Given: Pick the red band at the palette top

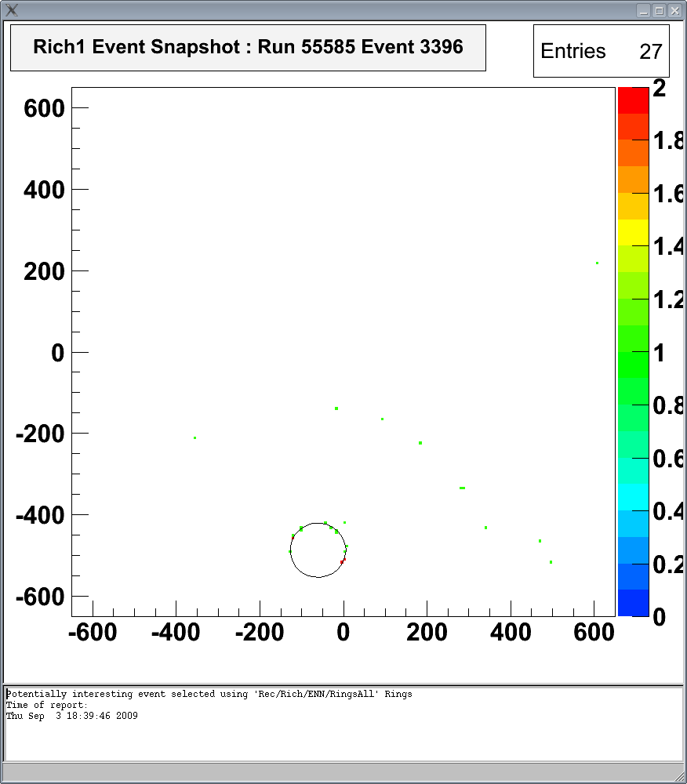Looking at the screenshot, I should 633,100.
